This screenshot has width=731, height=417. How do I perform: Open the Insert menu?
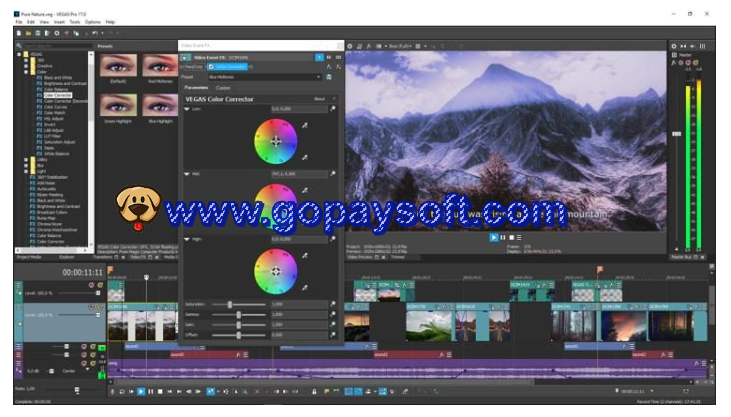59,22
